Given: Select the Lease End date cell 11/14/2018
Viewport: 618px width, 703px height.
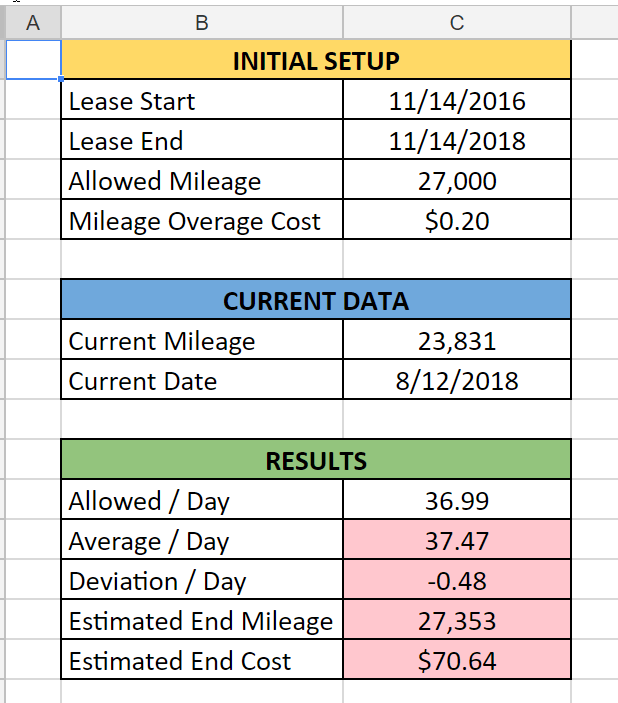Looking at the screenshot, I should click(457, 140).
